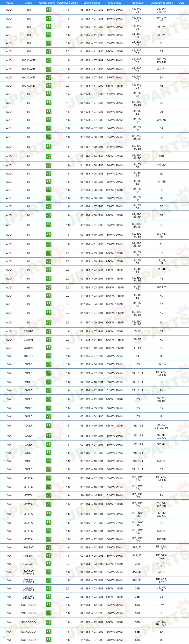
Task: Click the '08.1990 -> 10.1991' production years cell
Action: pos(92,156)
